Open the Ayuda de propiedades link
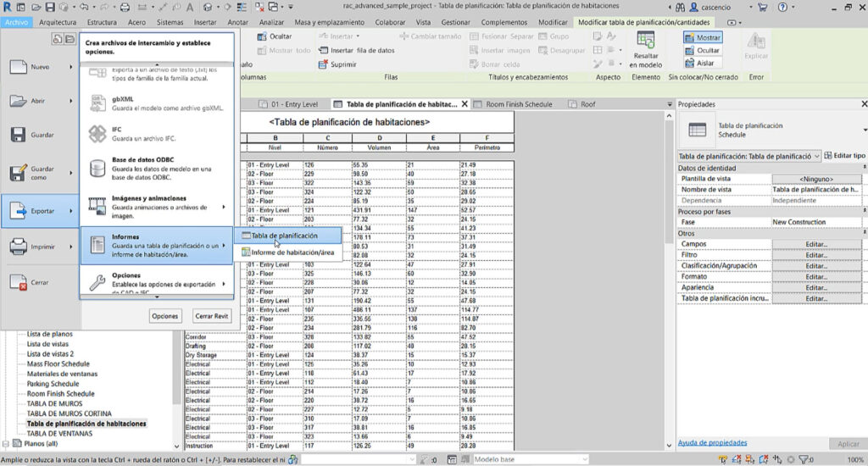868x466 pixels. 712,442
